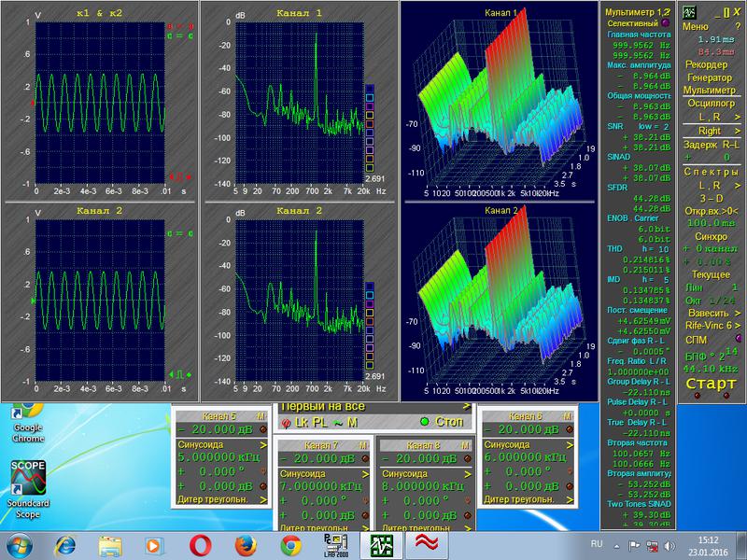Click the M mute icon for Канал 5
Screen dimensions: 747x560
pos(261,416)
